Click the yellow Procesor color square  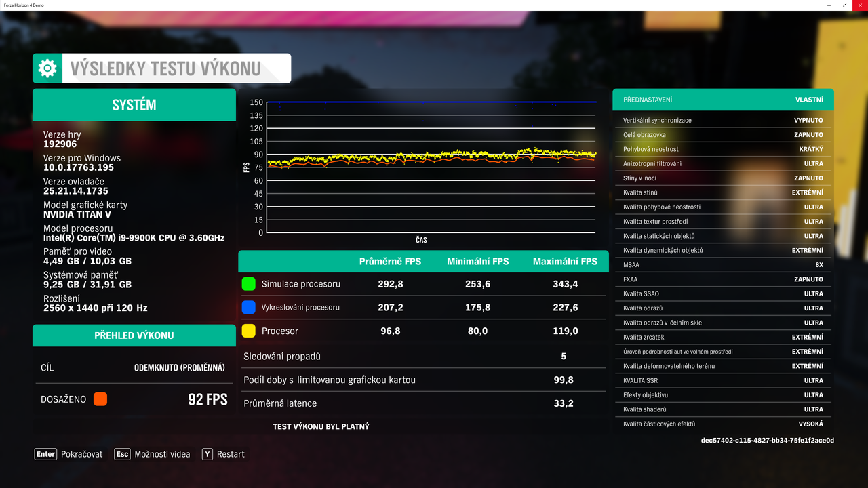249,331
